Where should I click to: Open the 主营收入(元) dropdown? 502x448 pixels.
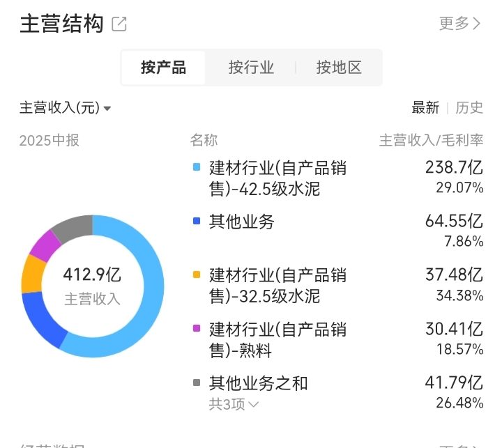point(66,108)
